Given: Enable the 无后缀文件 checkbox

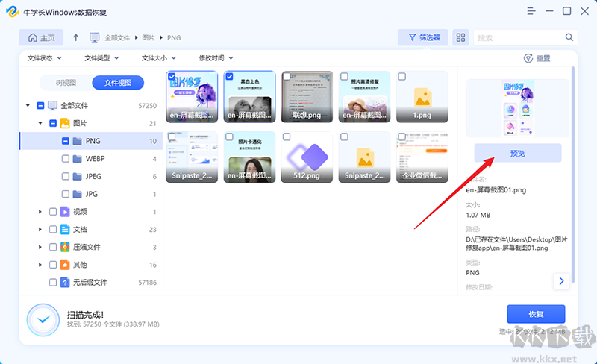Looking at the screenshot, I should point(53,283).
